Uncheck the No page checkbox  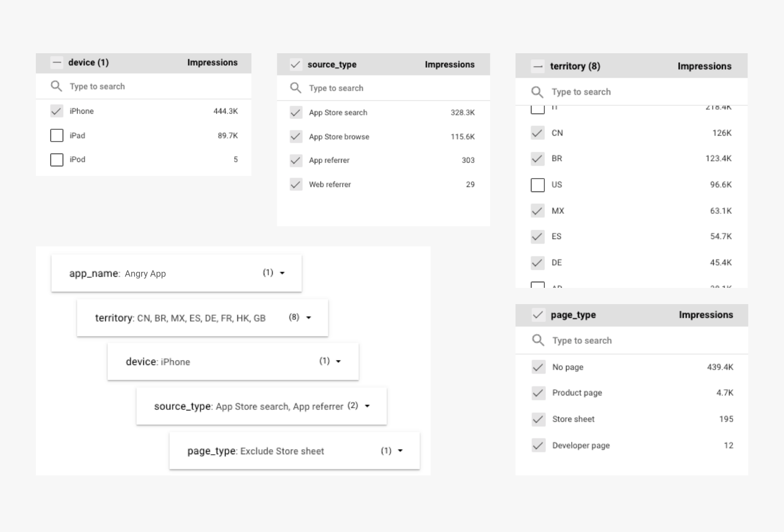tap(538, 367)
